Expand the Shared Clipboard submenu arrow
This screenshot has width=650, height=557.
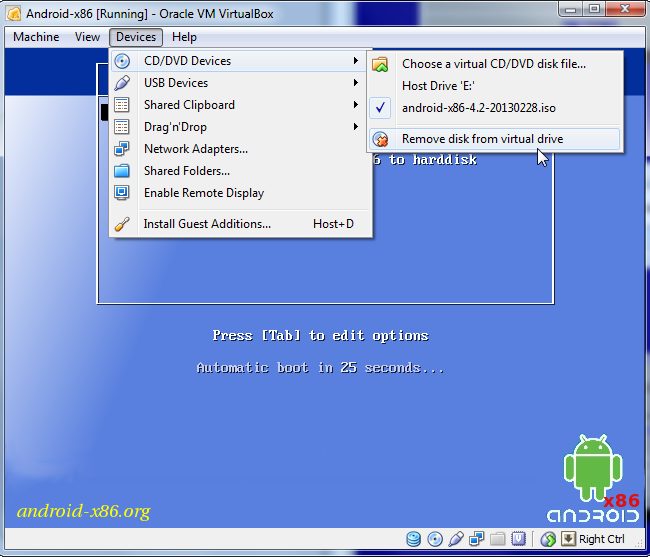tap(356, 104)
